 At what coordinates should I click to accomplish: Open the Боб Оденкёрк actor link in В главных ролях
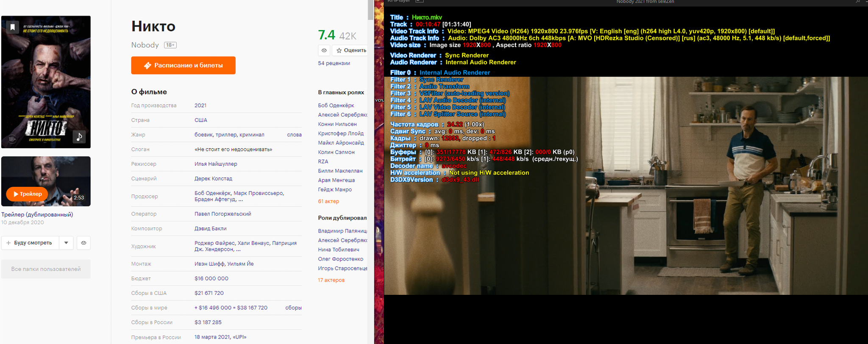[x=336, y=105]
